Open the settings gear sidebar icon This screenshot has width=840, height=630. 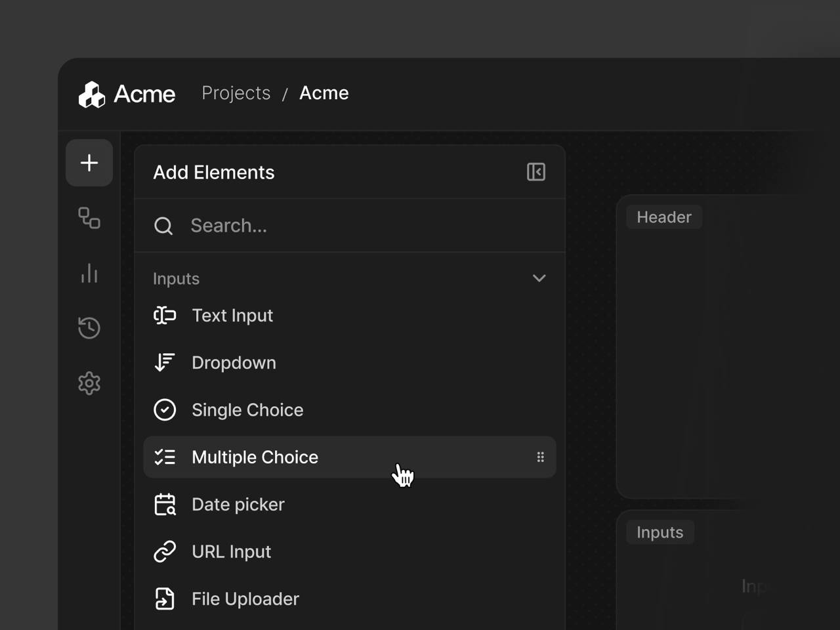[x=89, y=383]
